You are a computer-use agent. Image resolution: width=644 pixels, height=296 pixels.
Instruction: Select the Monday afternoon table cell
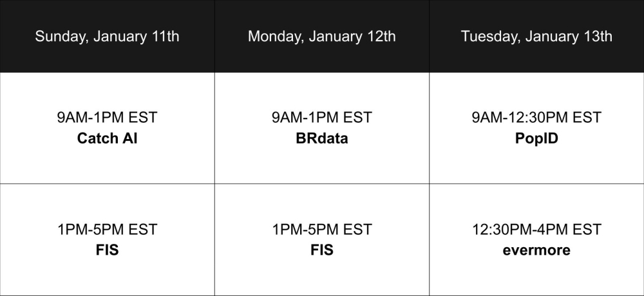[x=321, y=273]
